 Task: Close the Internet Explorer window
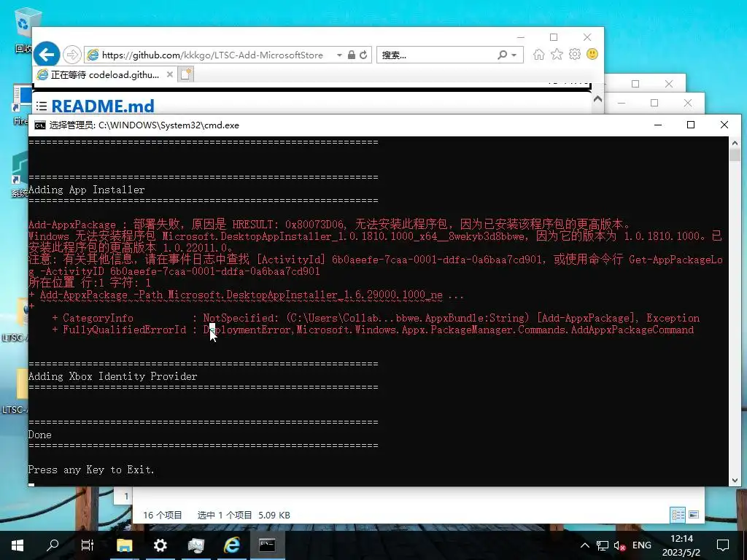tap(587, 37)
